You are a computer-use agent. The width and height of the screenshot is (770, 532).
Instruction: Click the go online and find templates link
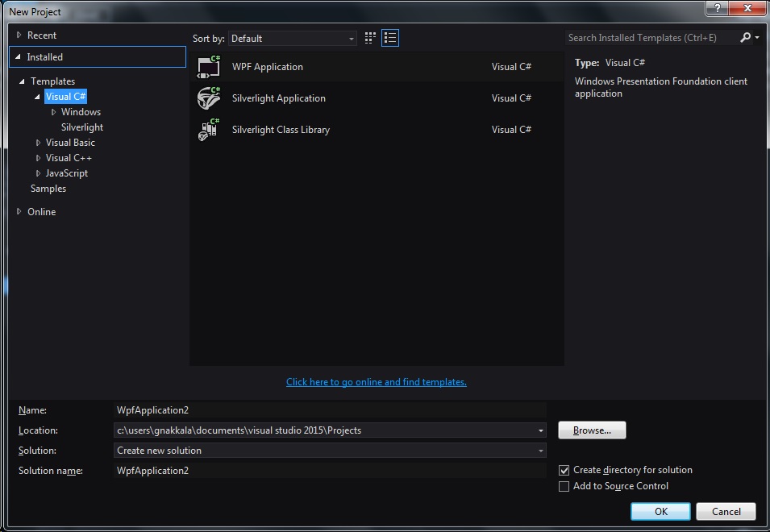[376, 381]
